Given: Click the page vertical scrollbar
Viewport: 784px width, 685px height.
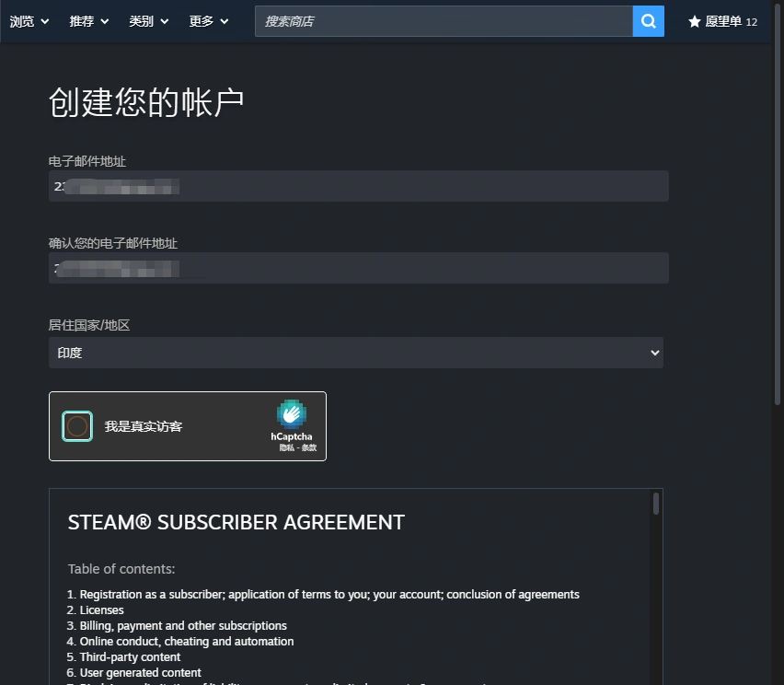Looking at the screenshot, I should [778, 203].
